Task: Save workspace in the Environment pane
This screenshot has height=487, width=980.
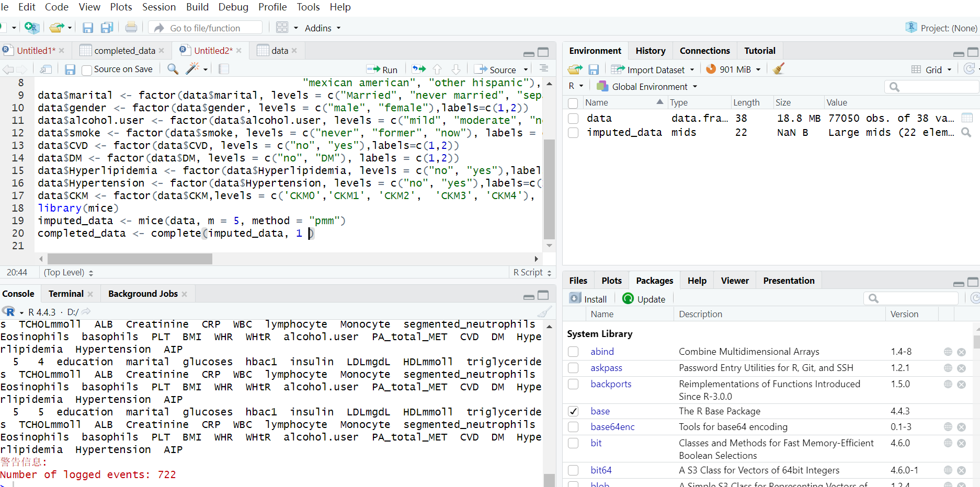Action: pyautogui.click(x=594, y=69)
